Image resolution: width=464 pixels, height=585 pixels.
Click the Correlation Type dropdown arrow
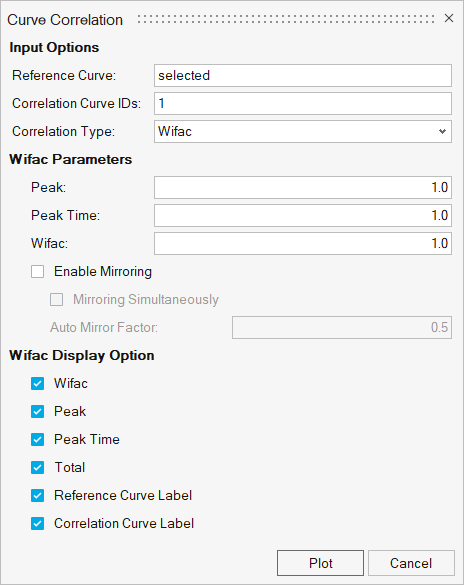[x=442, y=131]
